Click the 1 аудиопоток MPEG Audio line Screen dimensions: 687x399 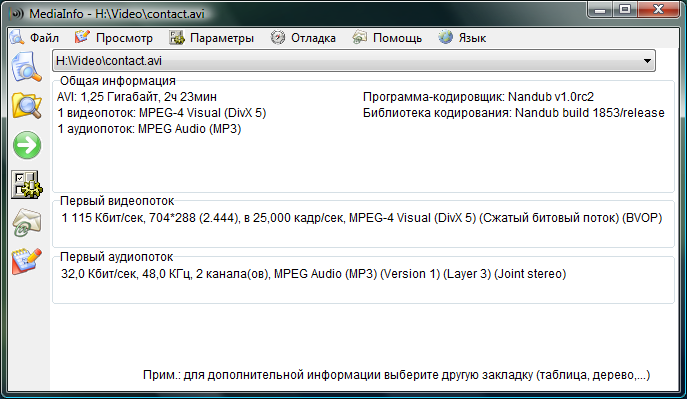(x=149, y=129)
